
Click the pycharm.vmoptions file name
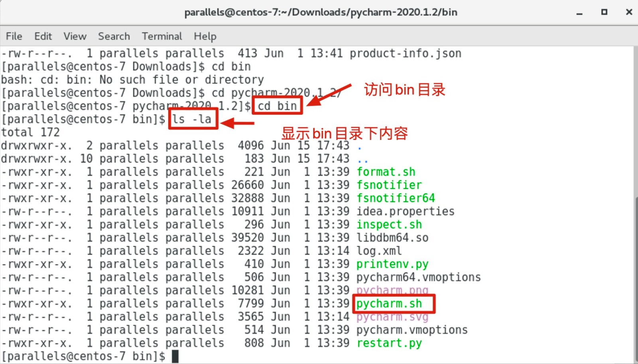click(412, 330)
